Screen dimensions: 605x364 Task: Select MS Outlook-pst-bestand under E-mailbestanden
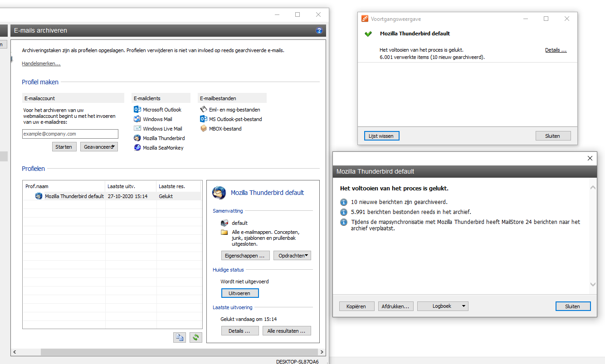[x=231, y=119]
